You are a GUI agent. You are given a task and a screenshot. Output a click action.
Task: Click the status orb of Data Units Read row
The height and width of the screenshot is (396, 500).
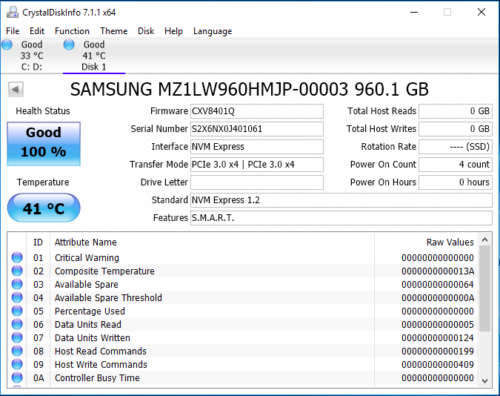[17, 324]
